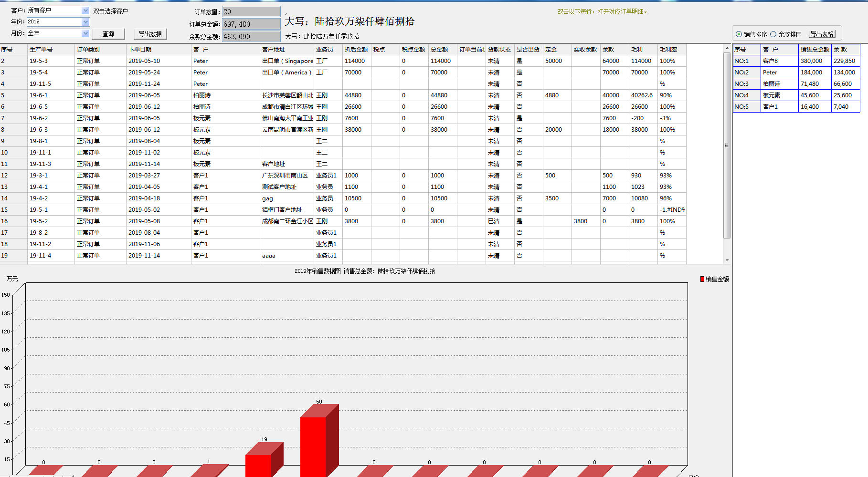
Task: Select order row 19-8-1
Action: pyautogui.click(x=343, y=141)
